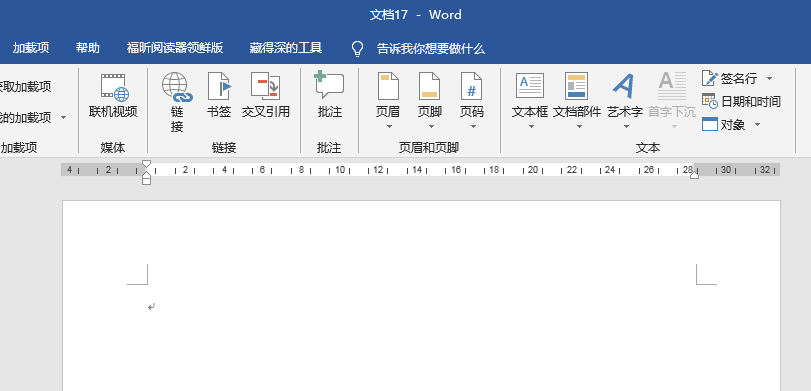Click the 获取加载项 button
The width and height of the screenshot is (811, 391).
(x=26, y=87)
